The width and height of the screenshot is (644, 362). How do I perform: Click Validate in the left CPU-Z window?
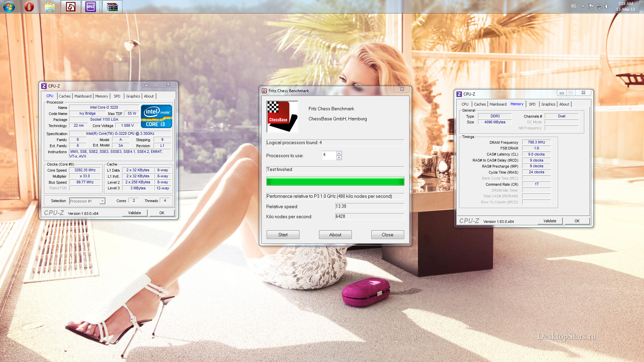135,213
